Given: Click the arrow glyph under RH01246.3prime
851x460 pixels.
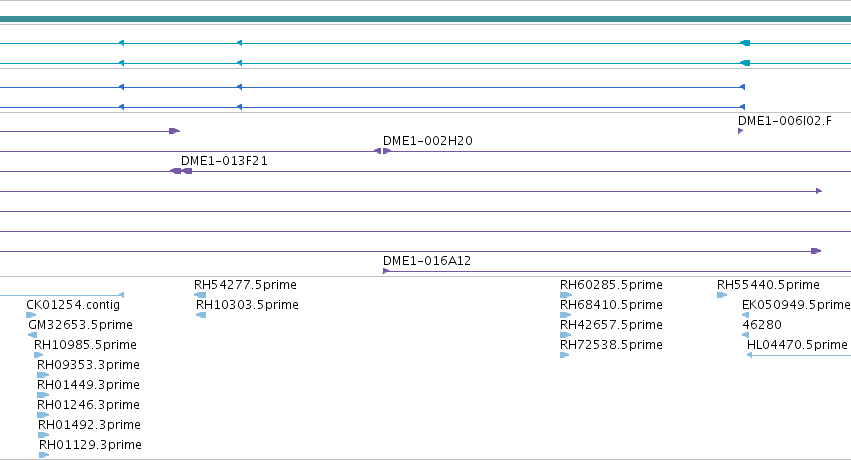Looking at the screenshot, I should 43,415.
